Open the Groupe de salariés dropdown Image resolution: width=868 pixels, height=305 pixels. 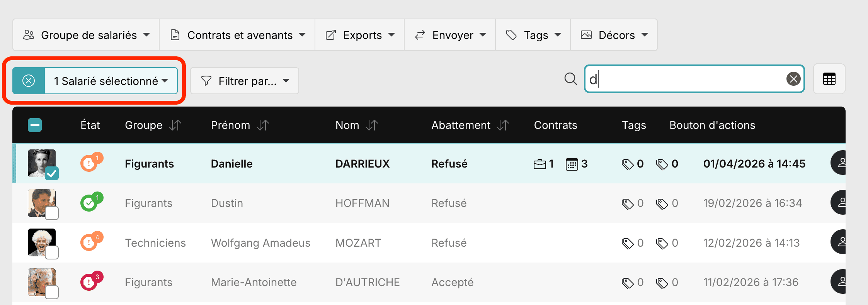point(86,35)
